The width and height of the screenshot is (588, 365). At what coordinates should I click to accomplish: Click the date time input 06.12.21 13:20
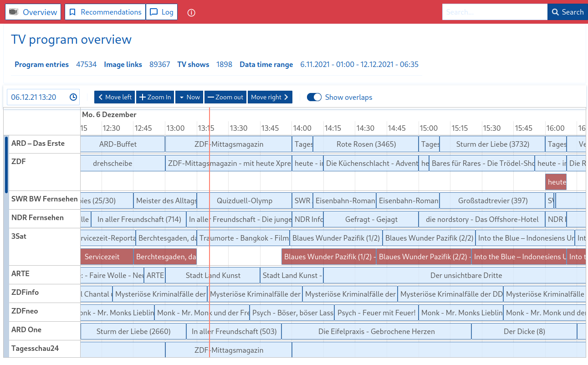43,97
